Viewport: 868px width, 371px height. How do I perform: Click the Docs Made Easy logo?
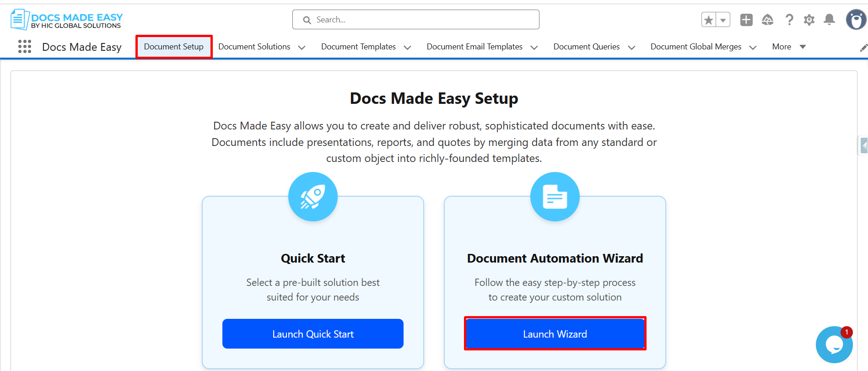coord(67,20)
